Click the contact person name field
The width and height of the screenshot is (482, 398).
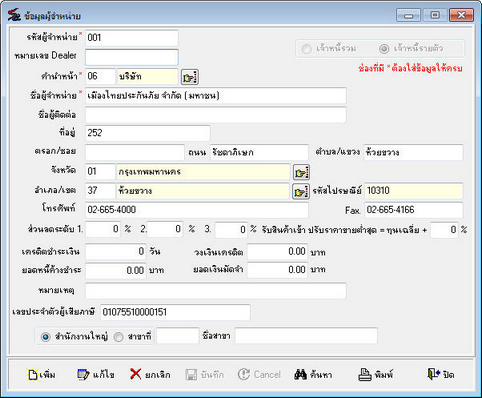tap(216, 115)
